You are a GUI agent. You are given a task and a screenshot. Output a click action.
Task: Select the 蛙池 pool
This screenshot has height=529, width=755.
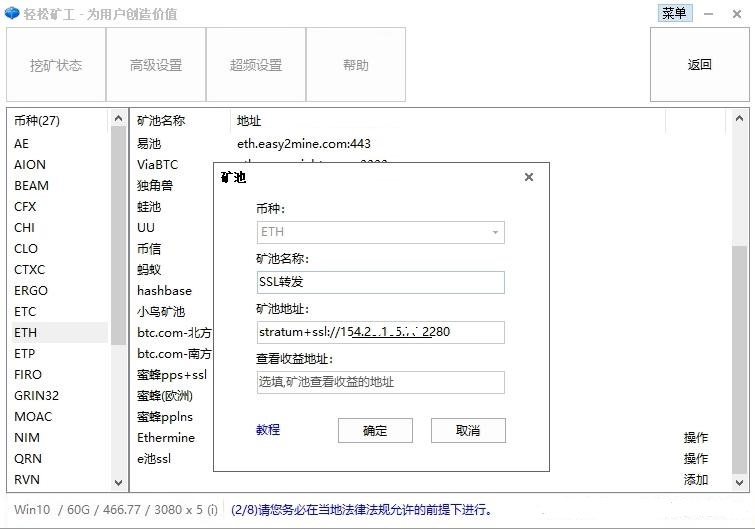149,206
